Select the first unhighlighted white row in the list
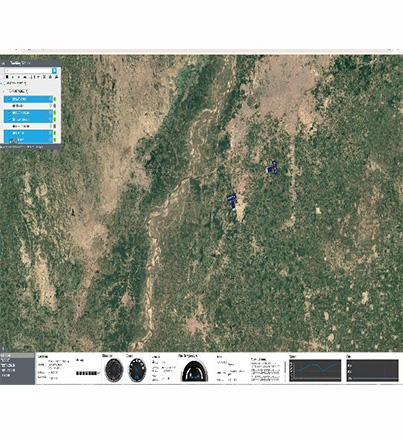This screenshot has width=403, height=440. tap(28, 106)
